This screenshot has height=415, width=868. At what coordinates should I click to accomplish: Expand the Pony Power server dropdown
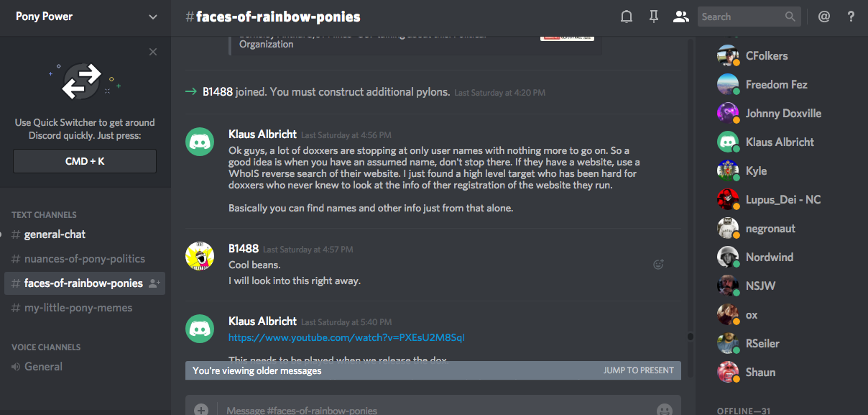152,17
